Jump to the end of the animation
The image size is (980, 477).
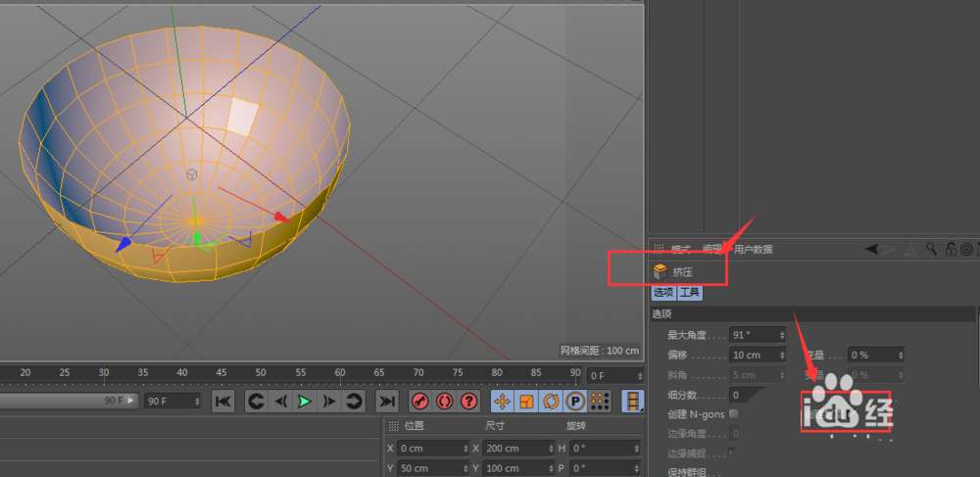point(388,402)
